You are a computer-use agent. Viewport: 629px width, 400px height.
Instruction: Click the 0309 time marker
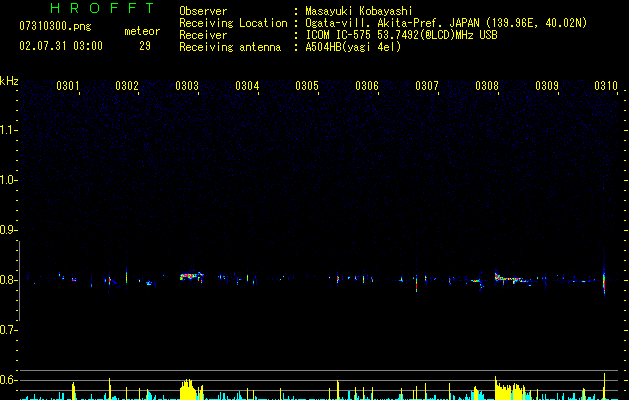click(547, 86)
